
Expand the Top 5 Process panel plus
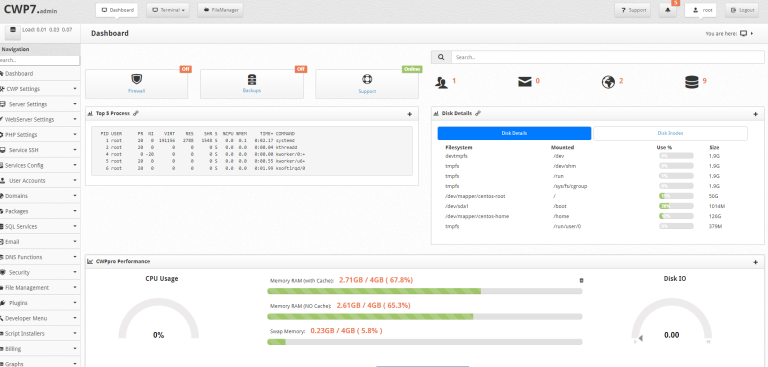[409, 114]
